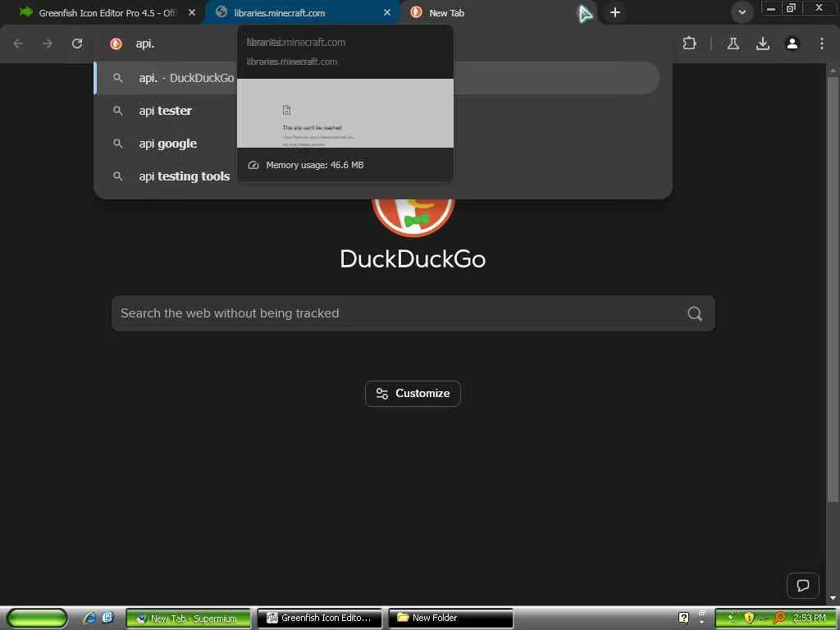Image resolution: width=840 pixels, height=630 pixels.
Task: Close the libraries.minecraft.com tab
Action: [x=387, y=12]
